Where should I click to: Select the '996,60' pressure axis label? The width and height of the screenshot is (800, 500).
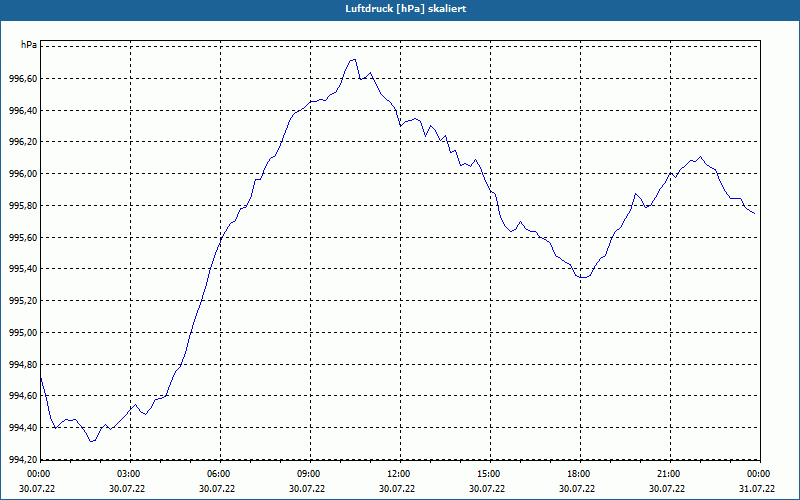pos(23,79)
